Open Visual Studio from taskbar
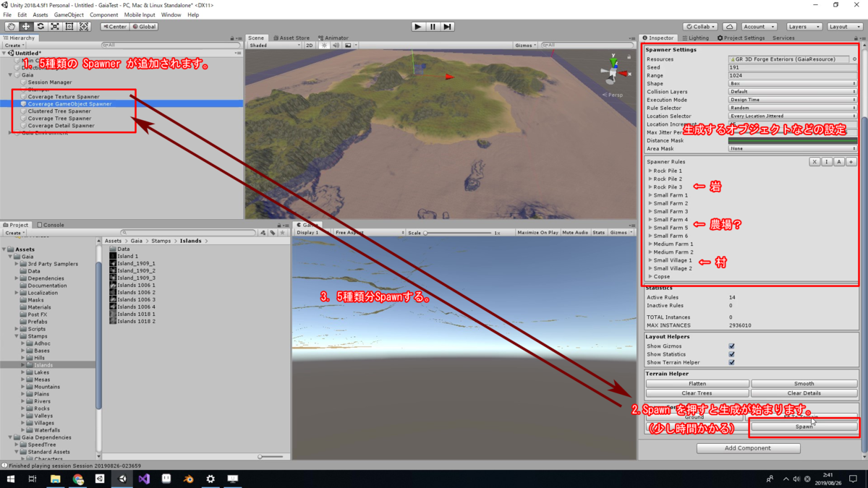This screenshot has width=868, height=488. point(144,479)
